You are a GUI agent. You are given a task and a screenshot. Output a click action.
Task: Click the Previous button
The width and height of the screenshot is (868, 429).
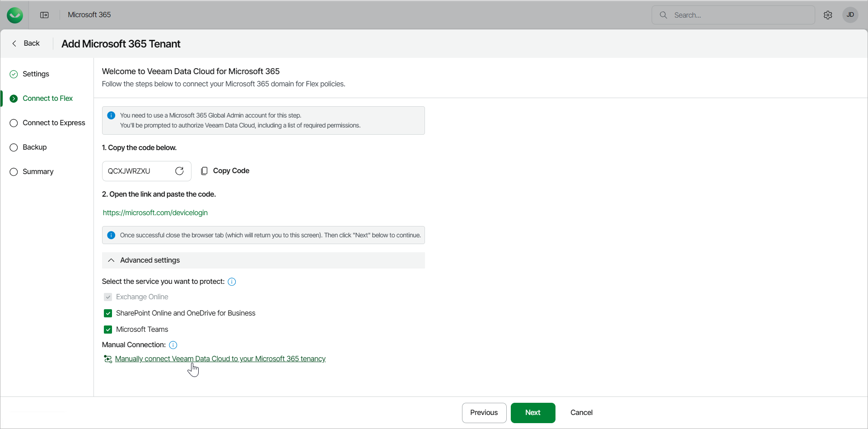pos(484,413)
